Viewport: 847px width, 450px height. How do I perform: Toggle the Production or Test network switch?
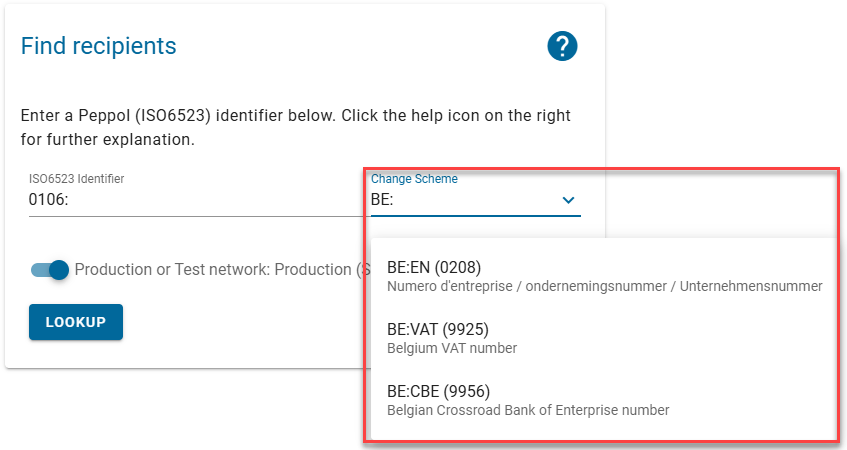(50, 270)
